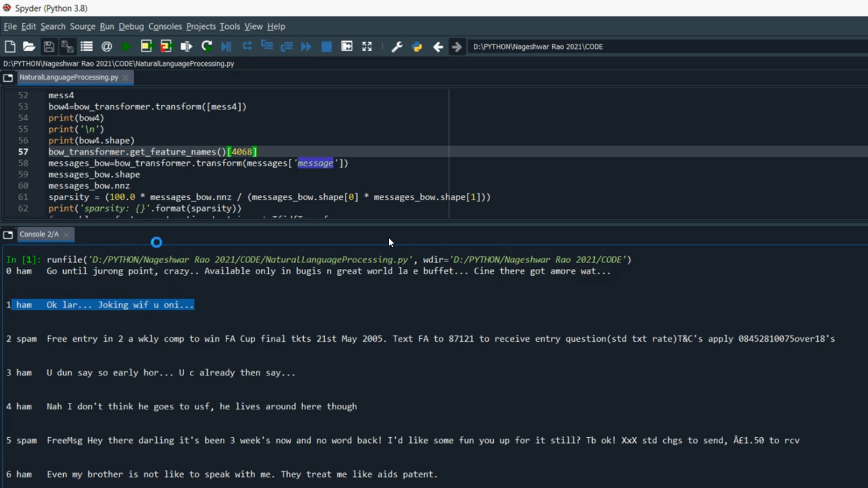This screenshot has width=868, height=488.
Task: Run the file with the green play icon
Action: pos(127,47)
